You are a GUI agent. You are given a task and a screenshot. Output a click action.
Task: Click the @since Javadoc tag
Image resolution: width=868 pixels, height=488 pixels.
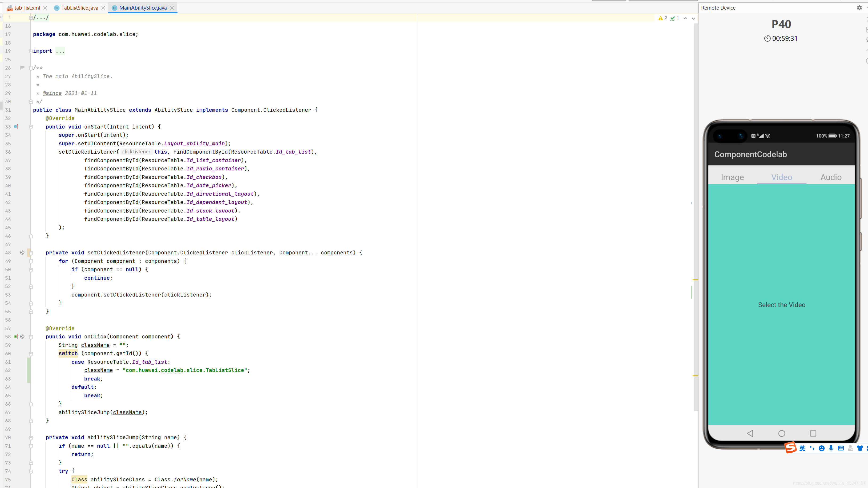pyautogui.click(x=52, y=93)
